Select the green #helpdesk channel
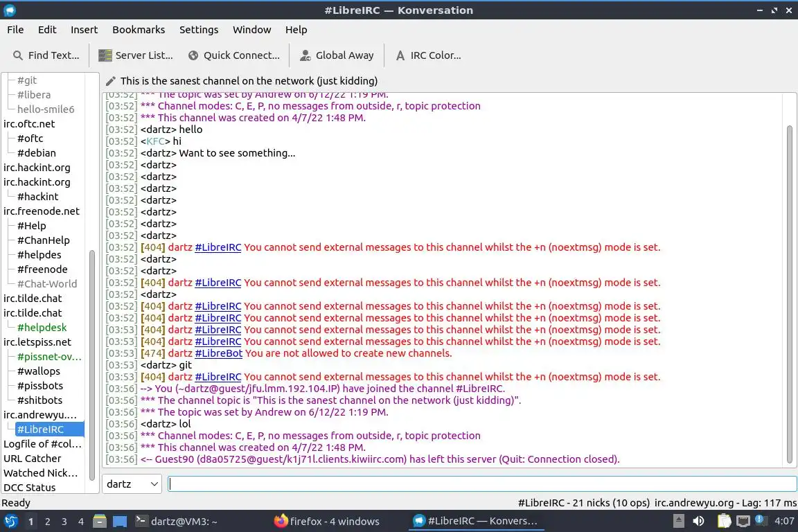This screenshot has height=532, width=798. click(x=42, y=328)
